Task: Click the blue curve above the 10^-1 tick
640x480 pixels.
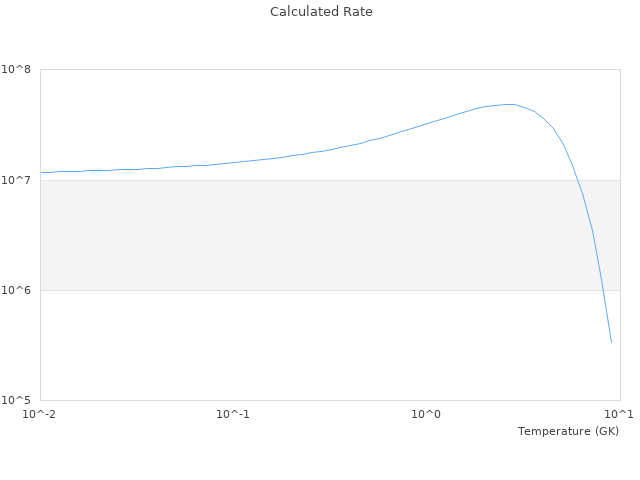Action: 233,162
